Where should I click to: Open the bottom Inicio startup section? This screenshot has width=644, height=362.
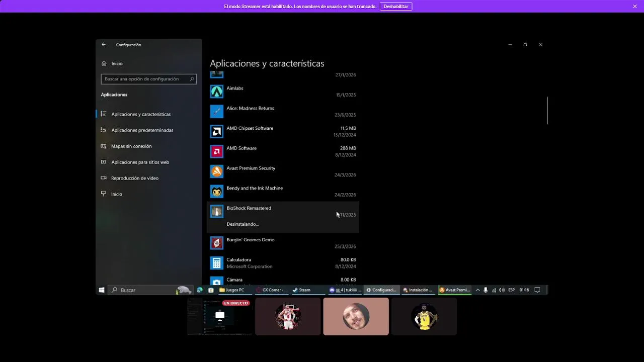[x=116, y=194]
